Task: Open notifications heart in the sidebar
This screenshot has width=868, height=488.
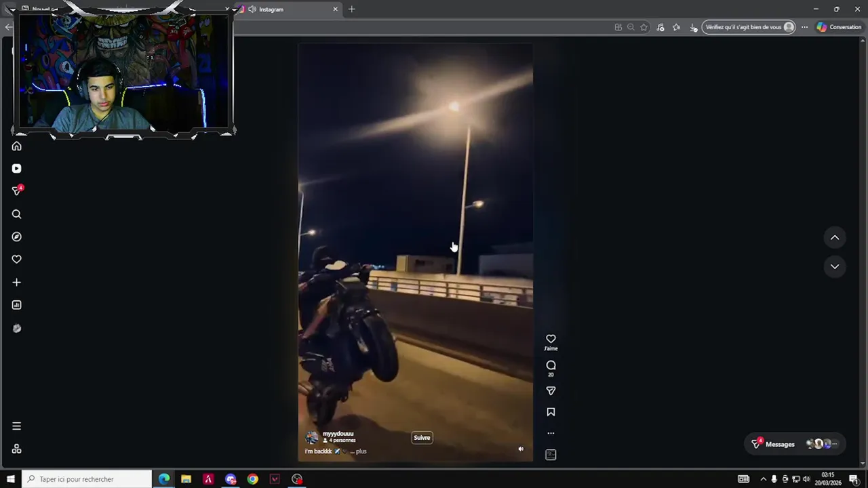Action: click(16, 260)
